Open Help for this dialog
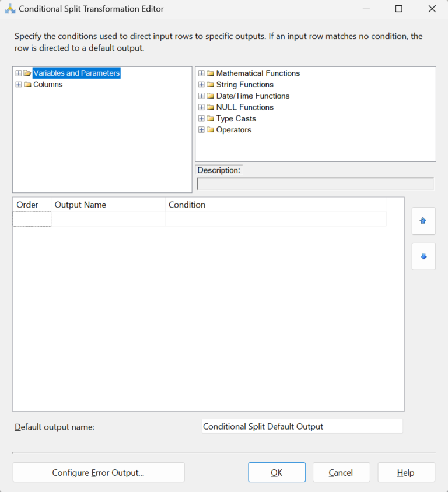 [406, 472]
